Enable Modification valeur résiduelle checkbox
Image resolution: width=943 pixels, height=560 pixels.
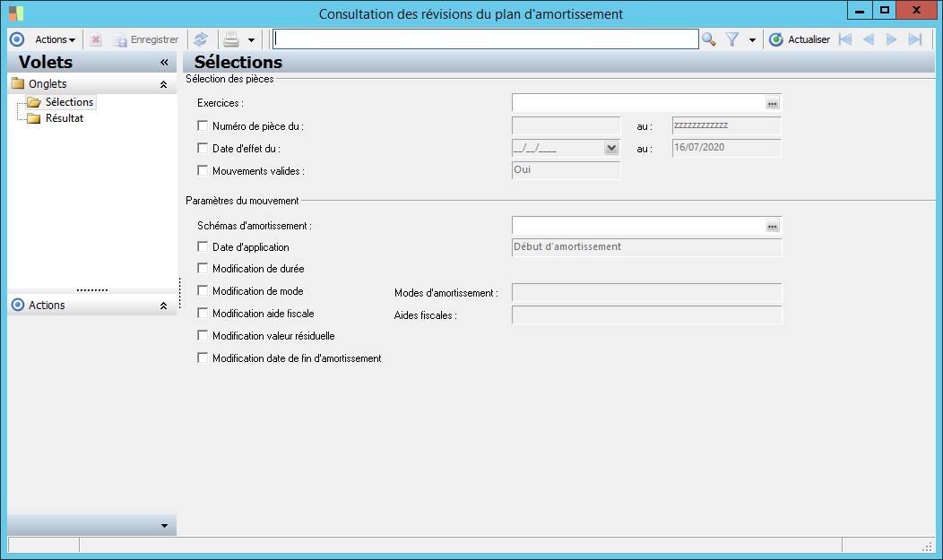tap(203, 336)
